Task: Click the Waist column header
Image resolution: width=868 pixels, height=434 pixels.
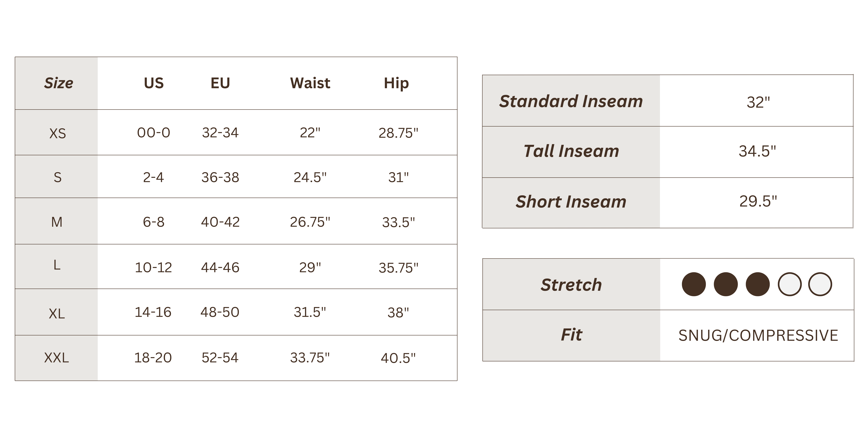Action: pos(310,83)
